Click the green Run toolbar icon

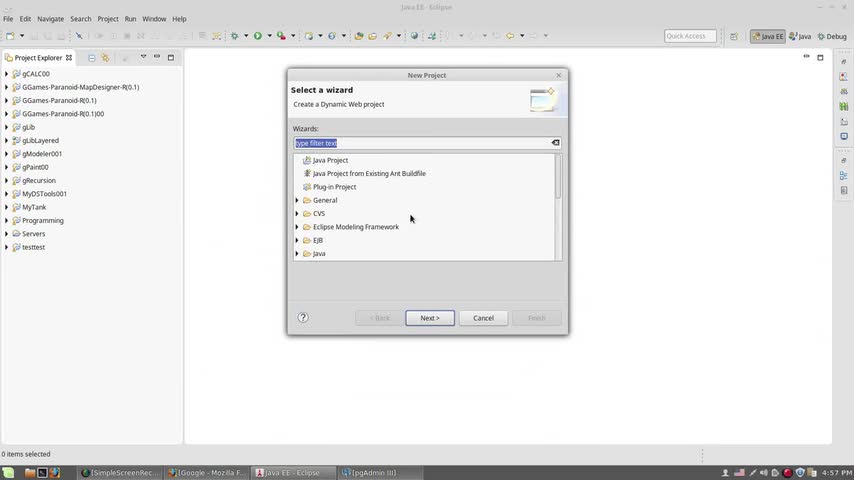(258, 36)
